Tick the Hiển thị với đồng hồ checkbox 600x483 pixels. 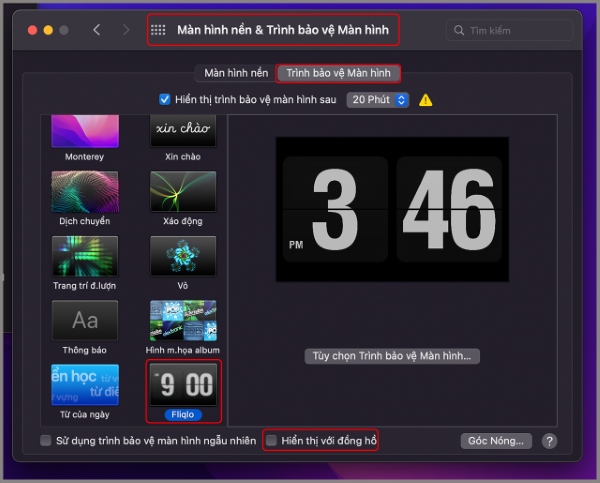point(271,441)
